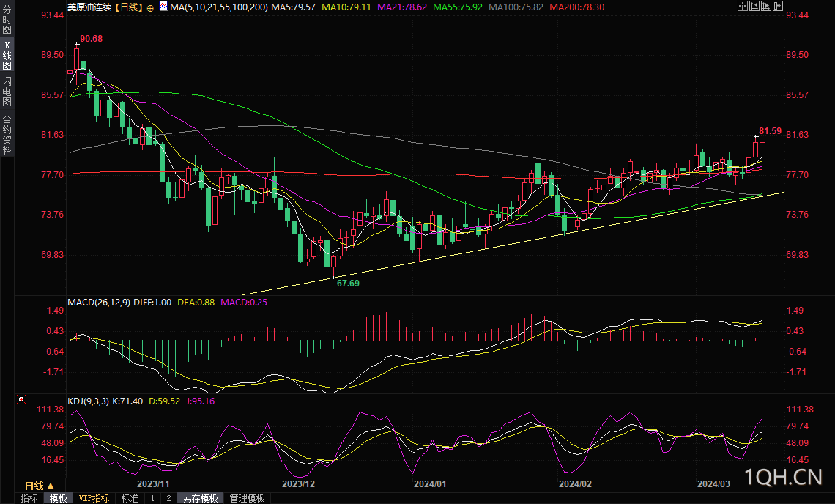Click the D:59.52 value
Image resolution: width=835 pixels, height=504 pixels.
coord(165,401)
